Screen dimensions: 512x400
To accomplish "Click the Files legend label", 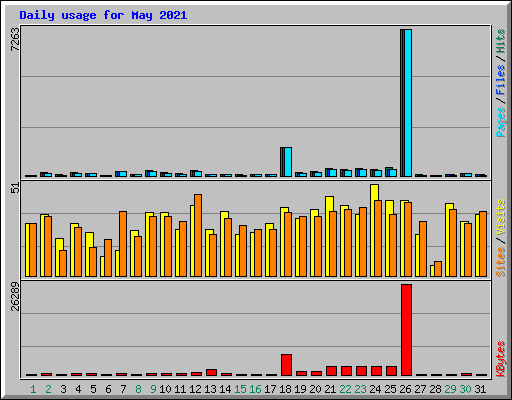I will point(500,80).
